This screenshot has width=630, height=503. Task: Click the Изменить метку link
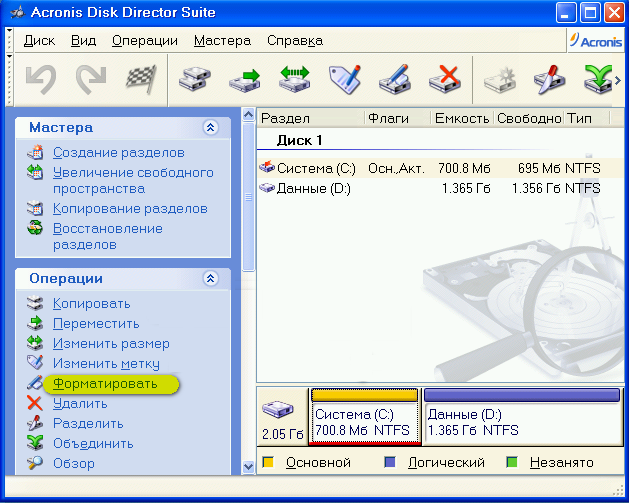click(x=106, y=364)
